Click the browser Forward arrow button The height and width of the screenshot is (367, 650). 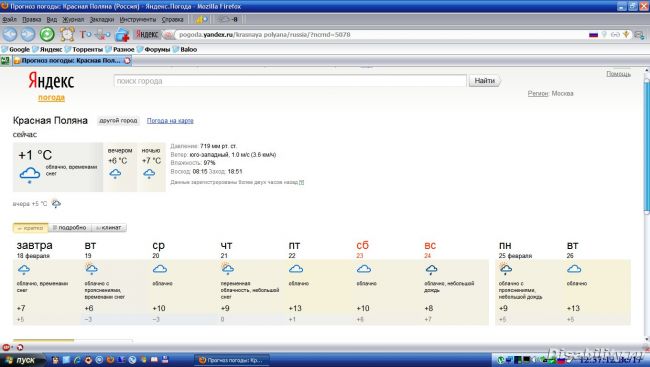[28, 34]
